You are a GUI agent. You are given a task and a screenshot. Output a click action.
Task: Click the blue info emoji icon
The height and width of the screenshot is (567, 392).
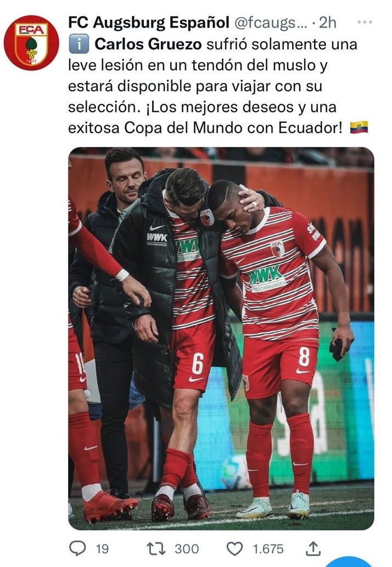[x=79, y=44]
